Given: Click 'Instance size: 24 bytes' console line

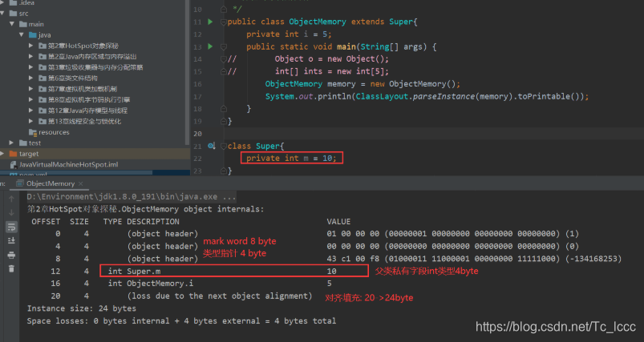Looking at the screenshot, I should [x=81, y=308].
